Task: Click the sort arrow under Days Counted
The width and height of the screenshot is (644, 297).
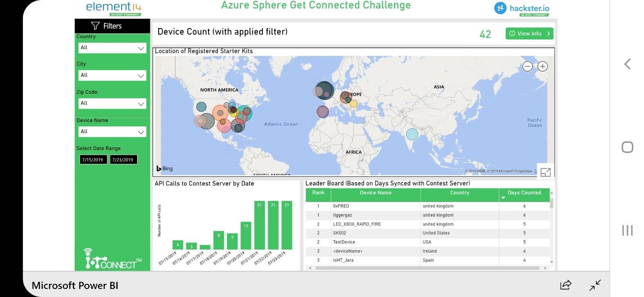Action: (x=503, y=198)
